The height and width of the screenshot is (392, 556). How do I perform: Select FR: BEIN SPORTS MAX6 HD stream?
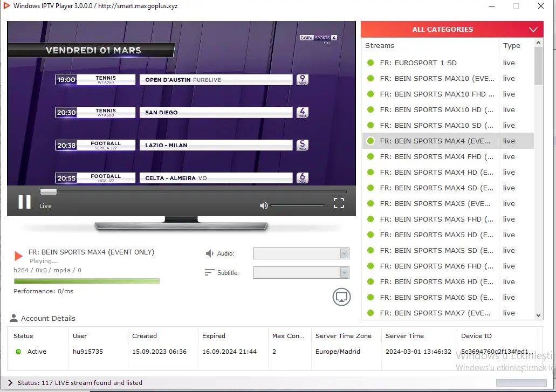(448, 281)
